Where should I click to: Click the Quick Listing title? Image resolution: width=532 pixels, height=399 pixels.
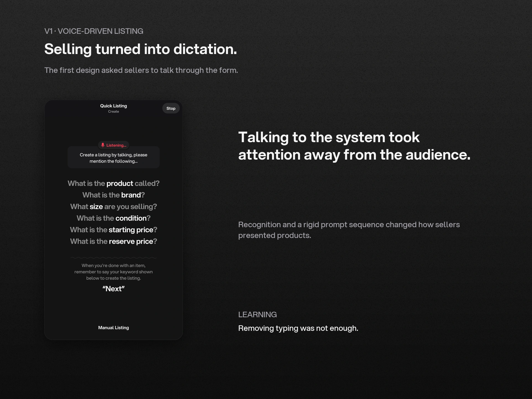(x=113, y=106)
